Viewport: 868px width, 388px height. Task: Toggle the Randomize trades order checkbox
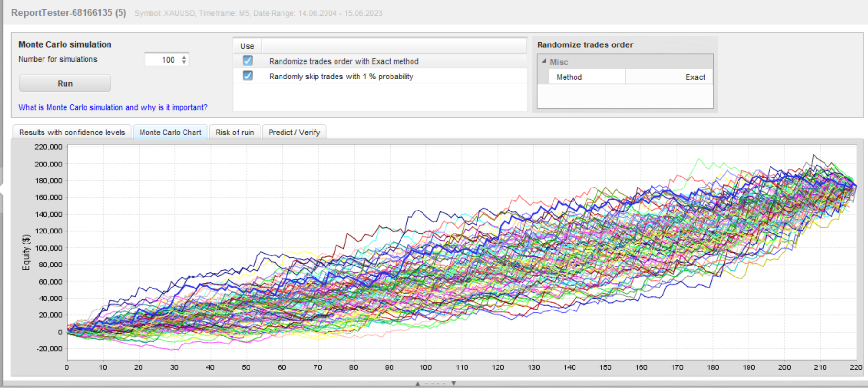point(248,61)
